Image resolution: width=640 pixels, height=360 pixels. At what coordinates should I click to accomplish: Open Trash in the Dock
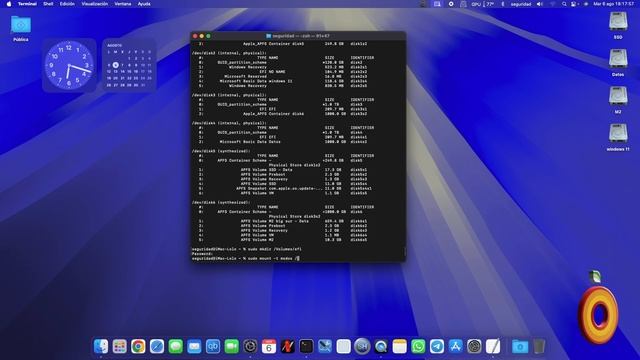(539, 347)
